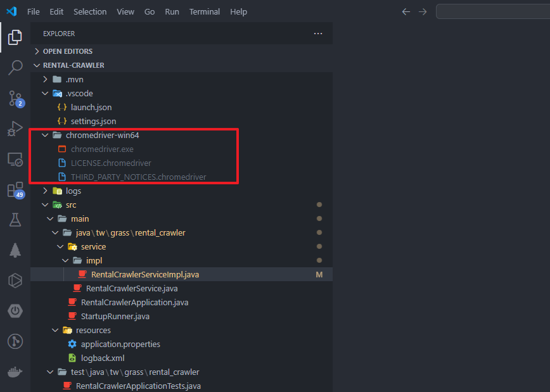Open the hexagon play icon view in activity bar
The height and width of the screenshot is (392, 550).
(15, 281)
